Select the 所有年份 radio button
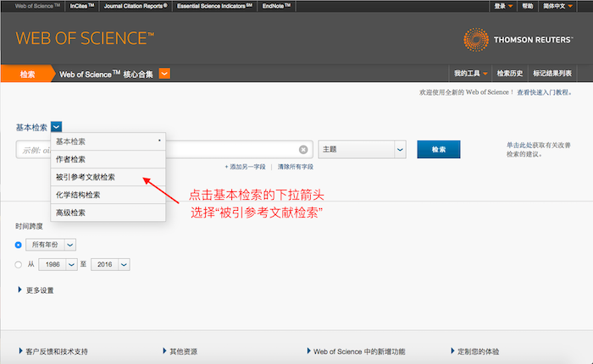The image size is (593, 364). click(x=19, y=244)
